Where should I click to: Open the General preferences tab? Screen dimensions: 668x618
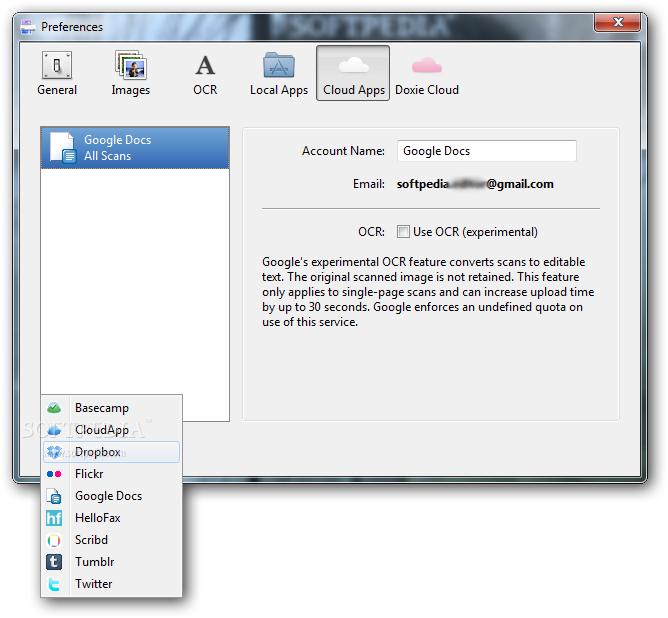pos(57,73)
